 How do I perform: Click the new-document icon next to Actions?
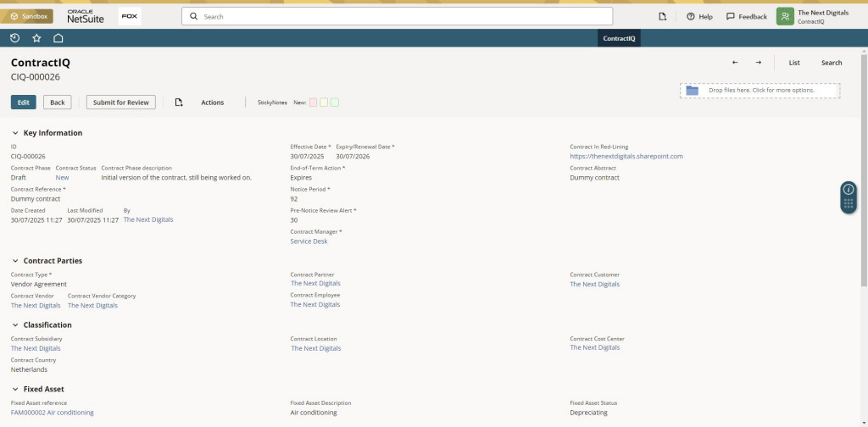[x=179, y=103]
